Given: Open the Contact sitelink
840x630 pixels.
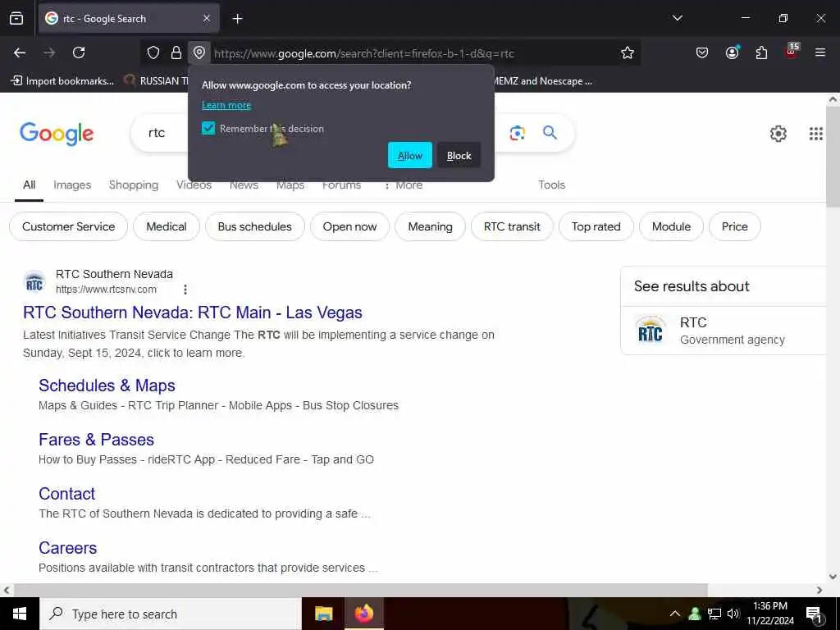Looking at the screenshot, I should (x=67, y=494).
